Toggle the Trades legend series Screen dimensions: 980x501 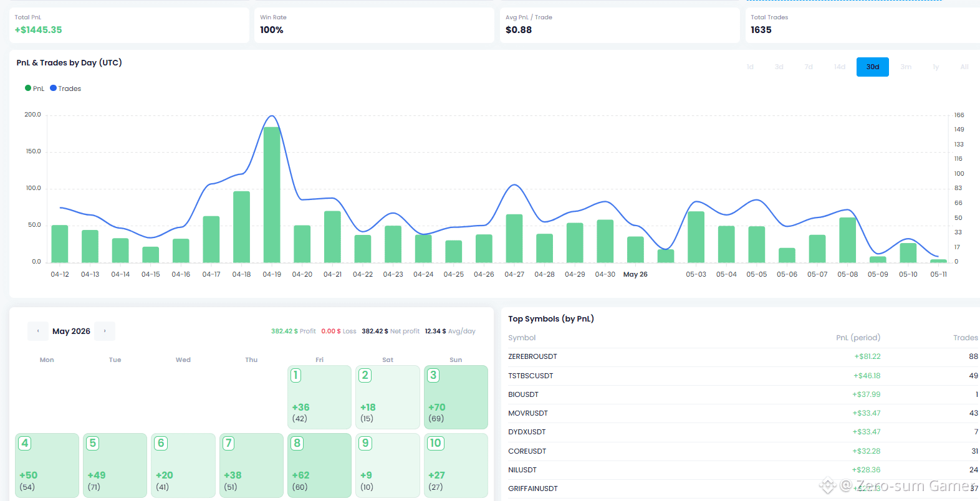coord(65,88)
